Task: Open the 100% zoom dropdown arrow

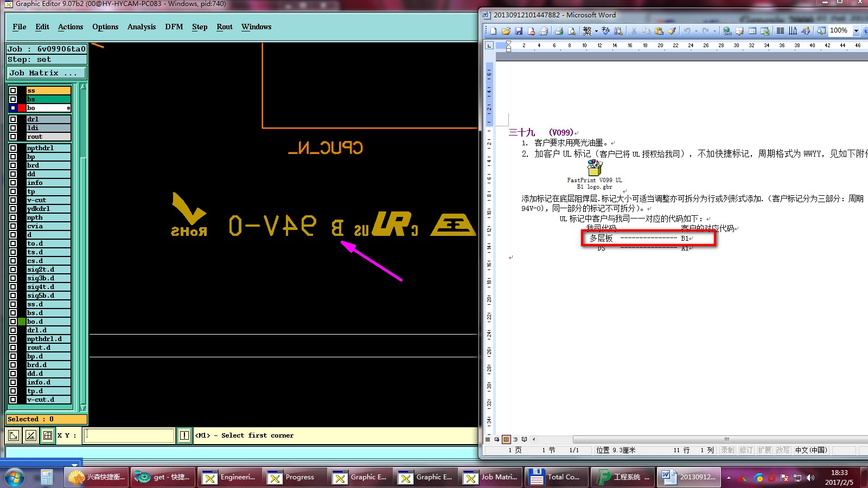Action: tap(856, 31)
